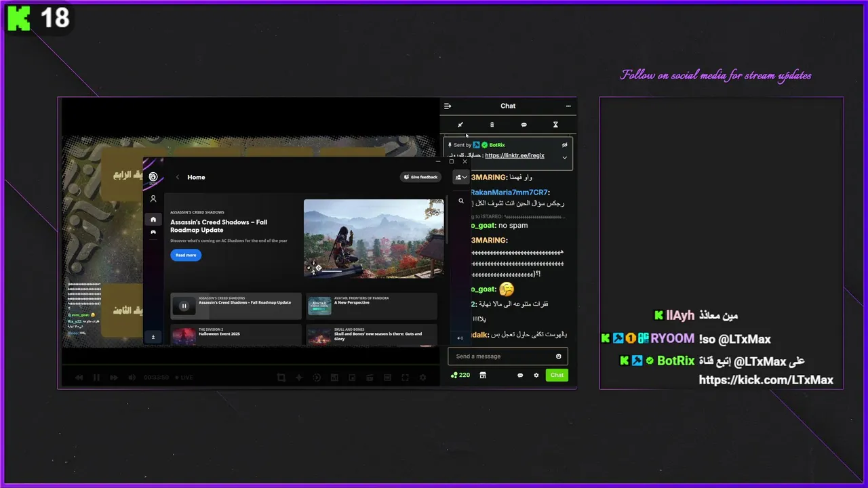Screen dimensions: 868x488
Task: Click the Ubisoft Connect logo
Action: 153,177
